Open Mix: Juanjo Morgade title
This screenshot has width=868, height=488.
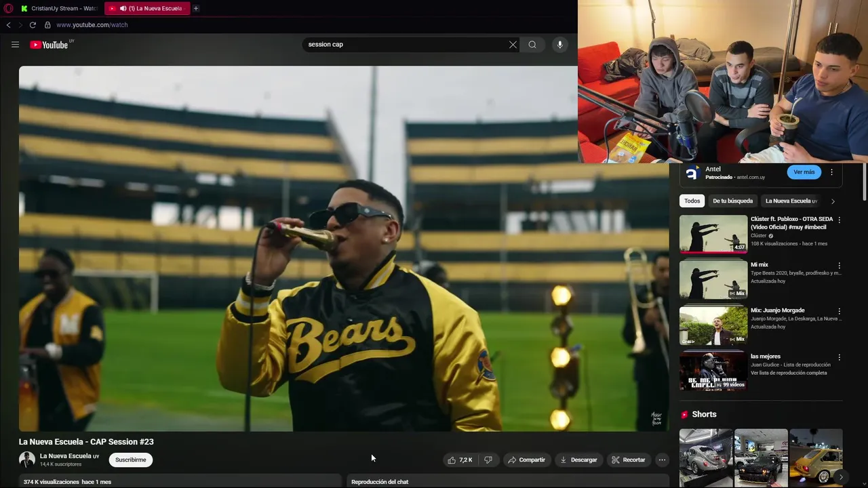click(x=777, y=310)
